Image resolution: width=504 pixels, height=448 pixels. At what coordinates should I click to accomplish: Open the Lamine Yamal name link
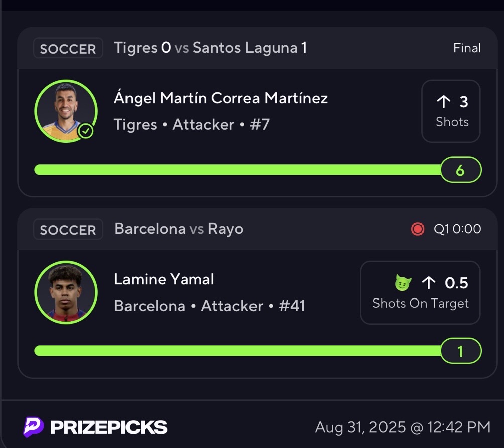164,279
